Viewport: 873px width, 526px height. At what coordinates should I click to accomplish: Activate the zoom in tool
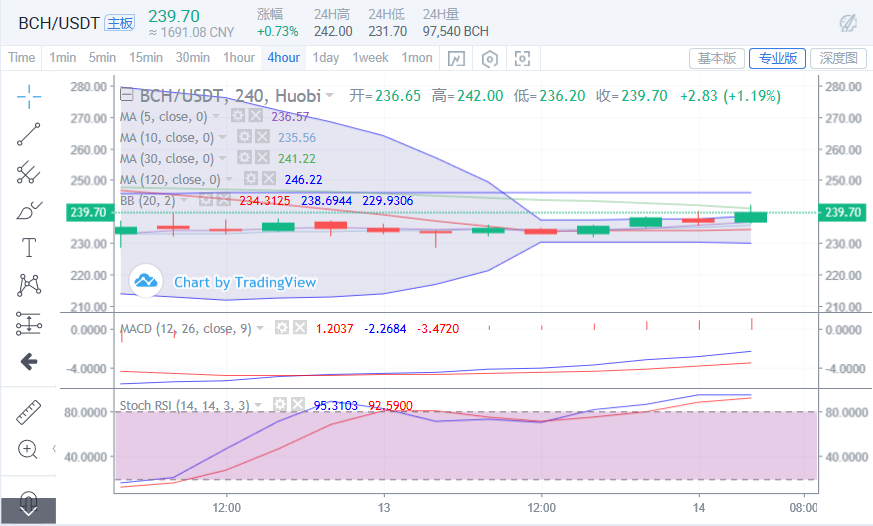coord(27,449)
